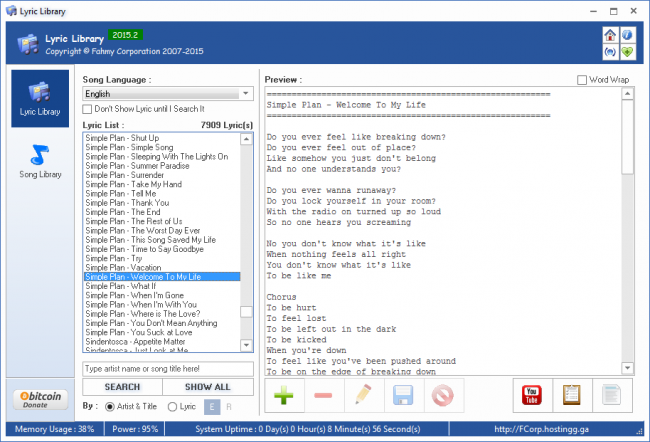This screenshot has width=650, height=442.
Task: Remove lyric with red minus icon
Action: 323,396
